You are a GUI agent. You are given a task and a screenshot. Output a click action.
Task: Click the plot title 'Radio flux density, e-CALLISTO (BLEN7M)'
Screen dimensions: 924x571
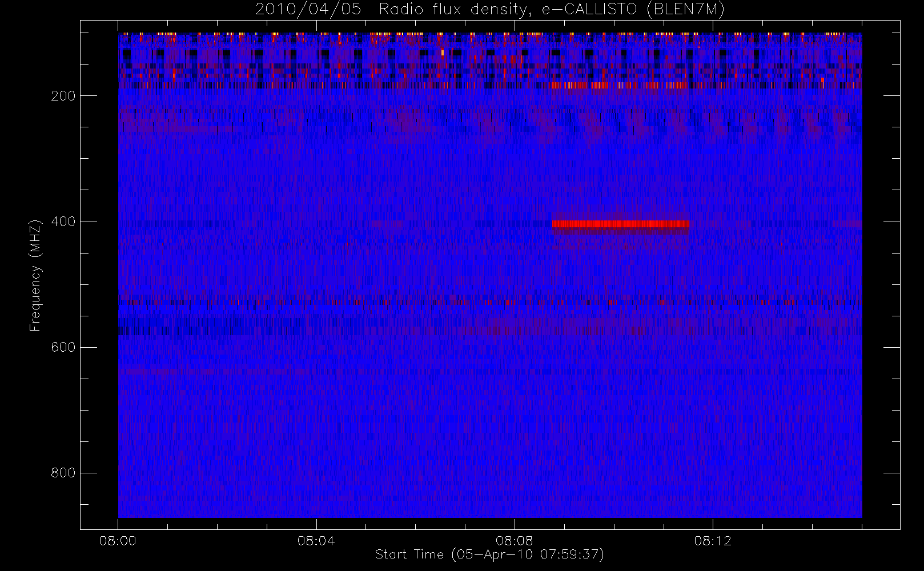(552, 10)
